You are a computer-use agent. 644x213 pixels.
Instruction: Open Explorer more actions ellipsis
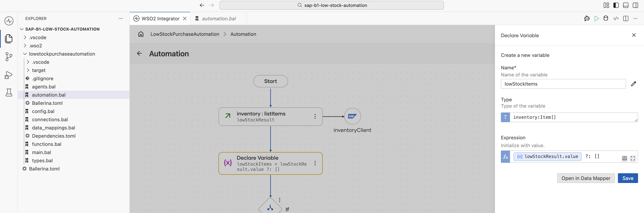click(121, 18)
